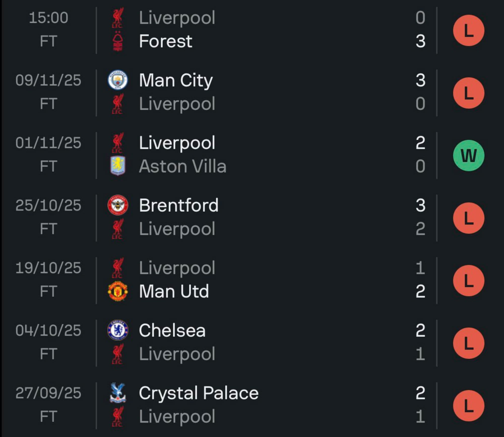Click the L badge for the Chelsea match

coord(468,343)
